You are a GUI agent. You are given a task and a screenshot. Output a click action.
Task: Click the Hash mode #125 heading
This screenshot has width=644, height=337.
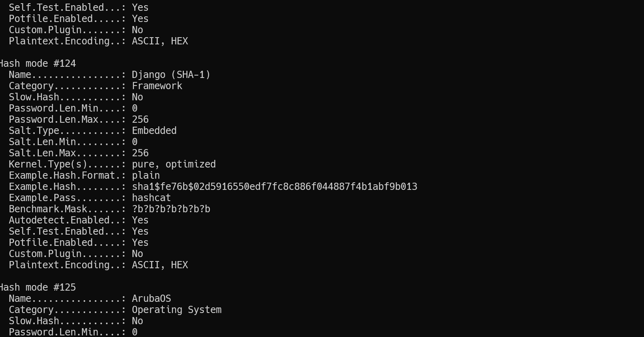click(x=38, y=287)
